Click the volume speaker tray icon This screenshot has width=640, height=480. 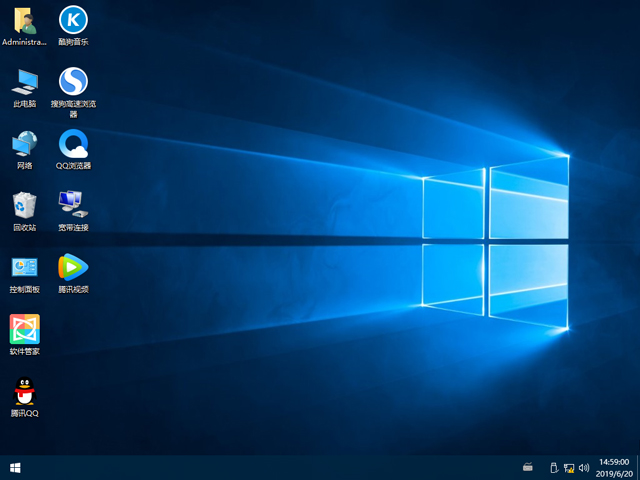point(584,468)
